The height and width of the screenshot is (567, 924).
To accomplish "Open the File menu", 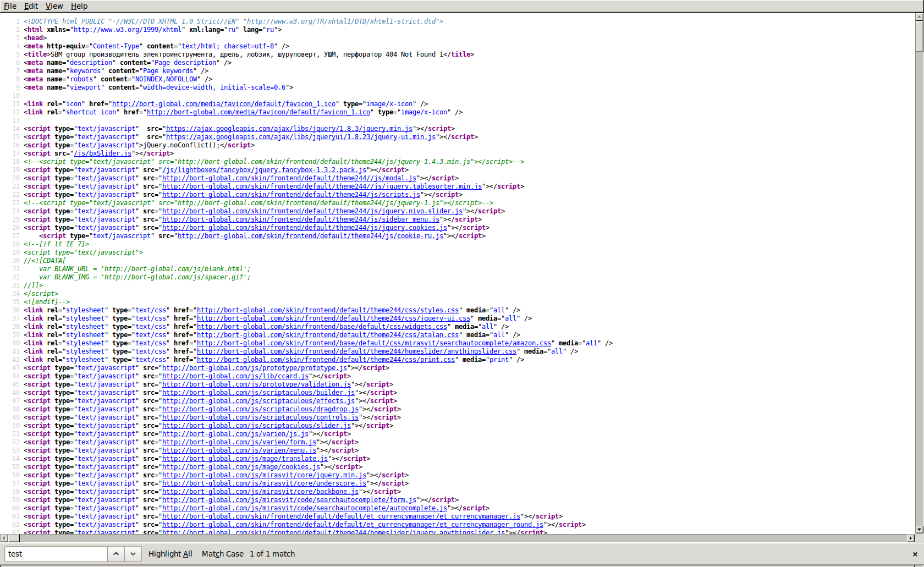I will coord(10,6).
